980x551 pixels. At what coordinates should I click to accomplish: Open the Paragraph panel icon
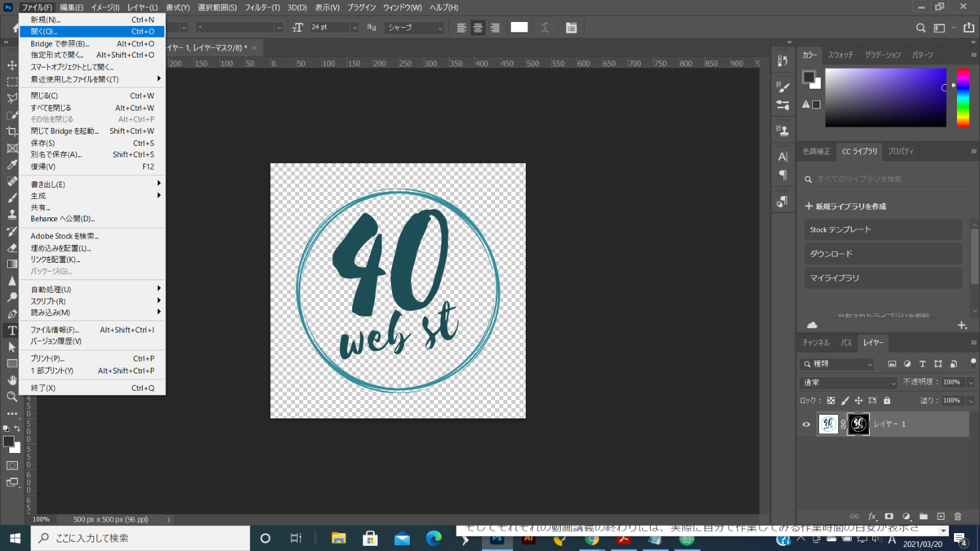point(782,175)
